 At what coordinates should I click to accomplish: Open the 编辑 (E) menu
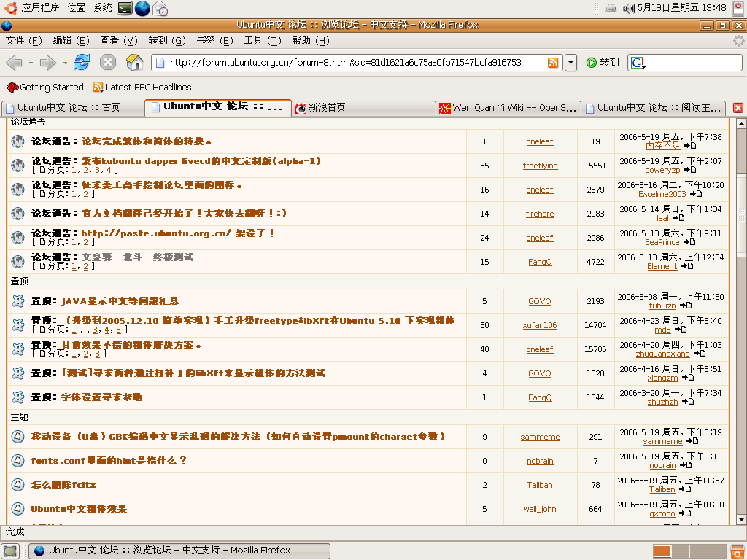[x=71, y=41]
